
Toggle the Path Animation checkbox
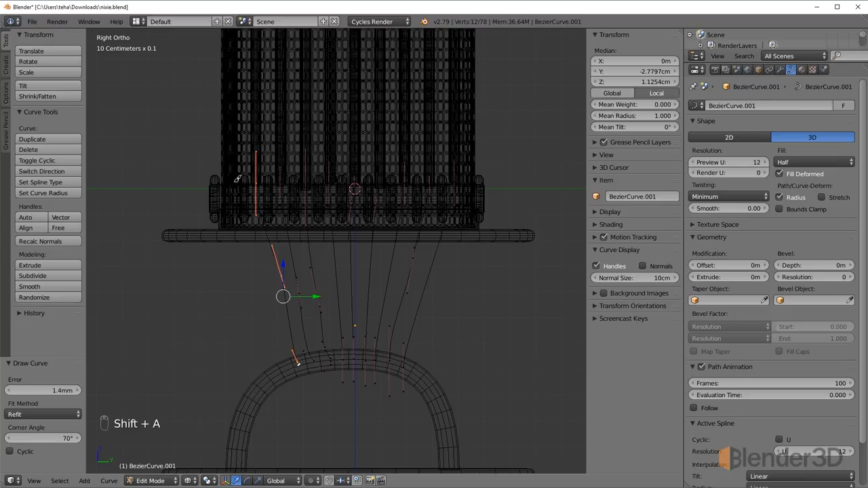[x=701, y=367]
